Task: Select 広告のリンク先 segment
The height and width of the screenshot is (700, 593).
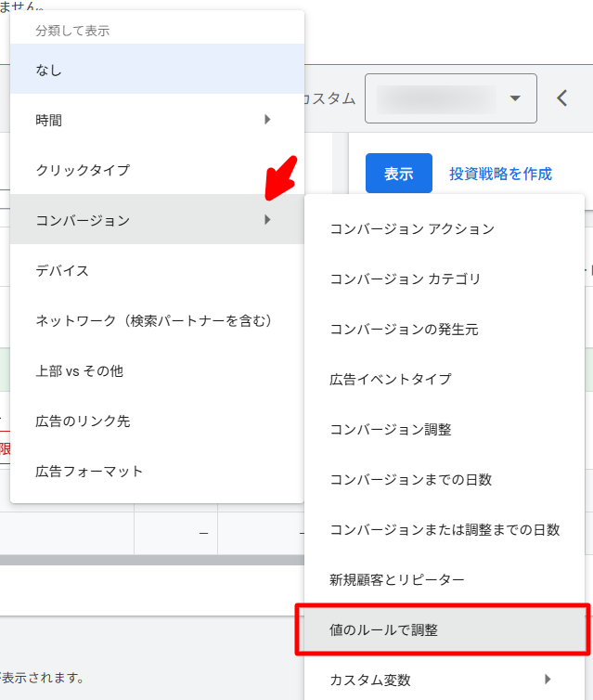Action: pyautogui.click(x=157, y=420)
